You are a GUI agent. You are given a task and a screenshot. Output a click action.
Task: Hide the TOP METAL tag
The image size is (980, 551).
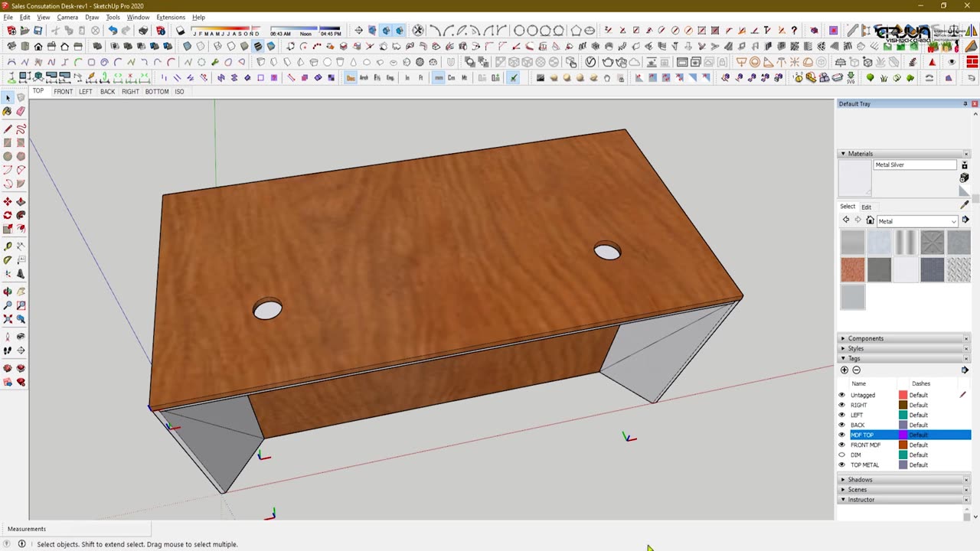(842, 465)
